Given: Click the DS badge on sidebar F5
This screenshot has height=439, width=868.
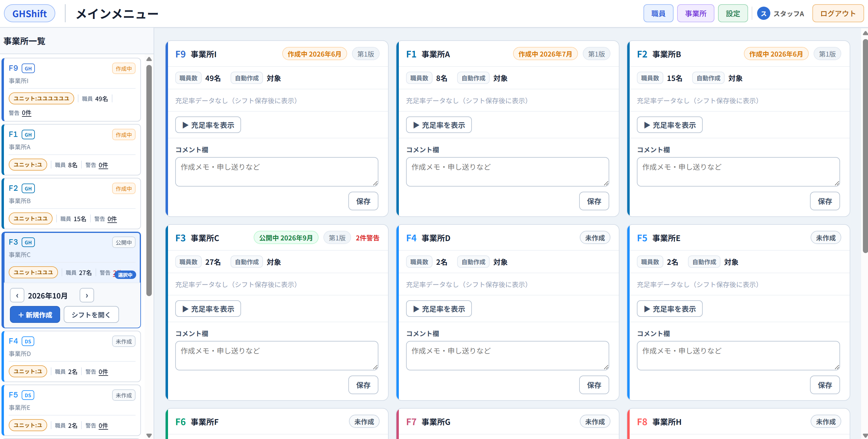Looking at the screenshot, I should coord(28,395).
